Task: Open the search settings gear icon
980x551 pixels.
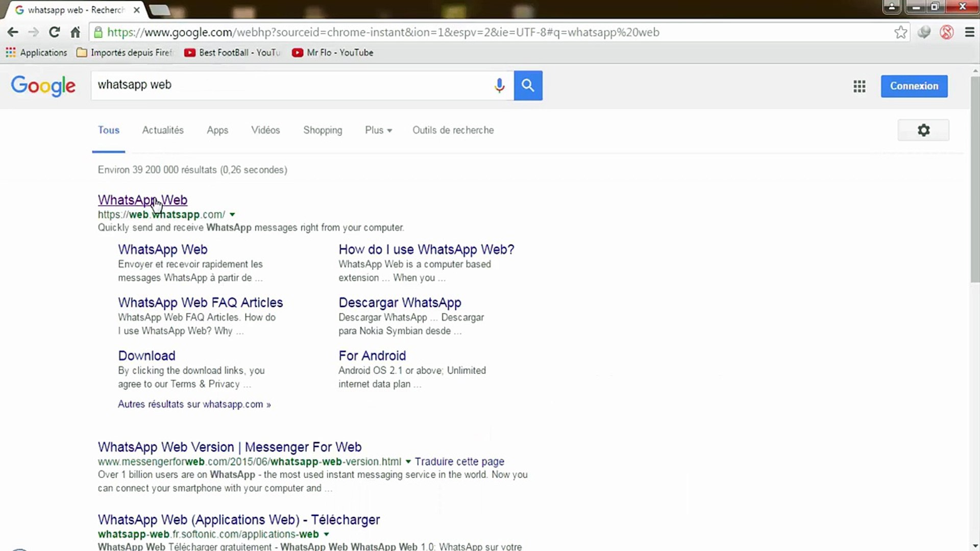Action: click(923, 130)
